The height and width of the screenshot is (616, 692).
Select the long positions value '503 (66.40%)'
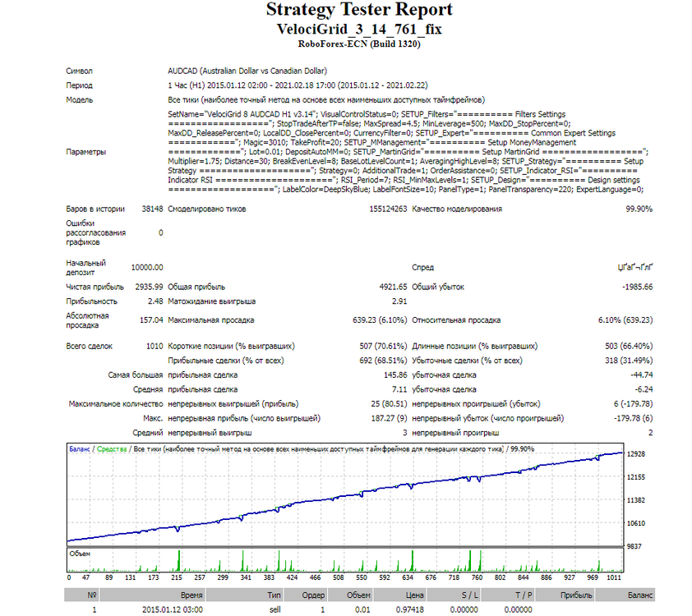click(x=629, y=346)
